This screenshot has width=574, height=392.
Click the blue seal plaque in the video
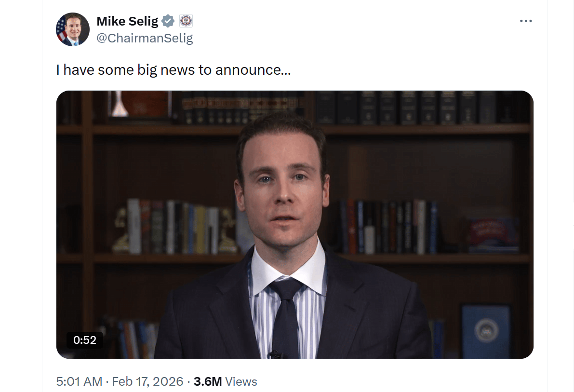(486, 331)
